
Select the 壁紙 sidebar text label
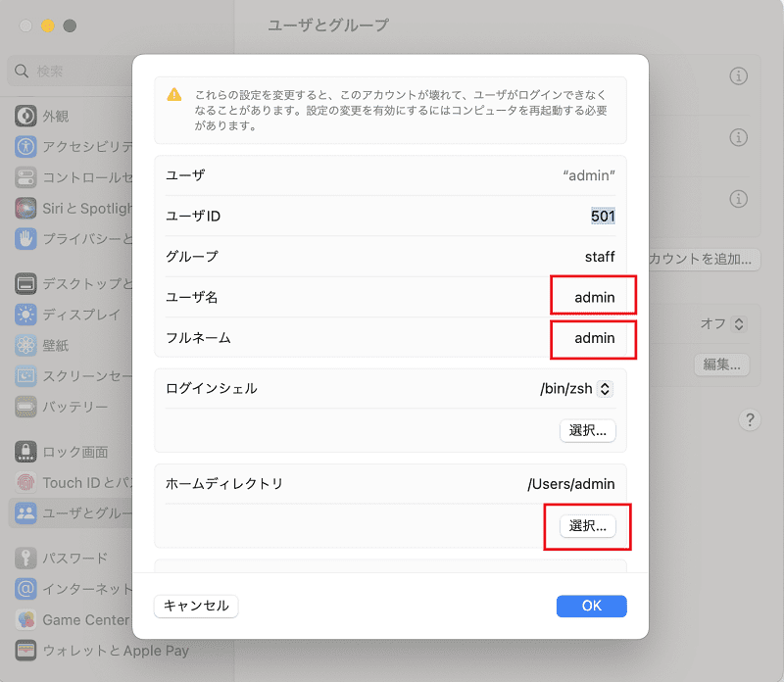pyautogui.click(x=56, y=345)
